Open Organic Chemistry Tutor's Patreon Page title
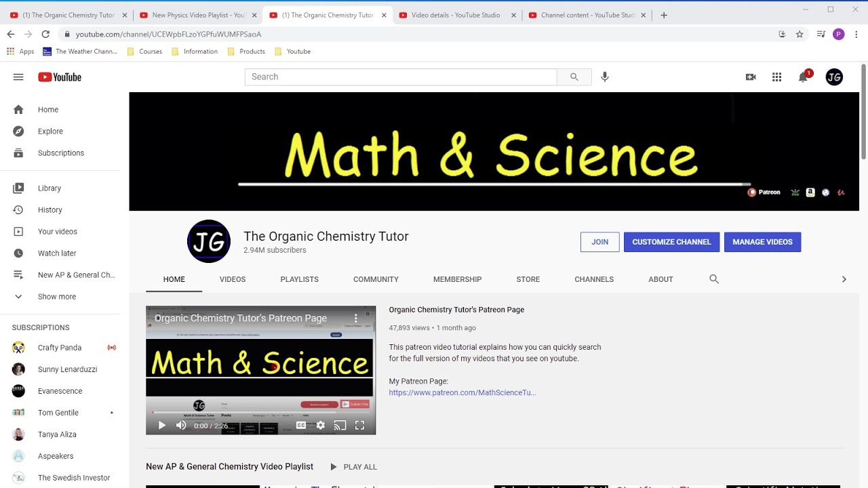The width and height of the screenshot is (868, 488). pos(456,310)
